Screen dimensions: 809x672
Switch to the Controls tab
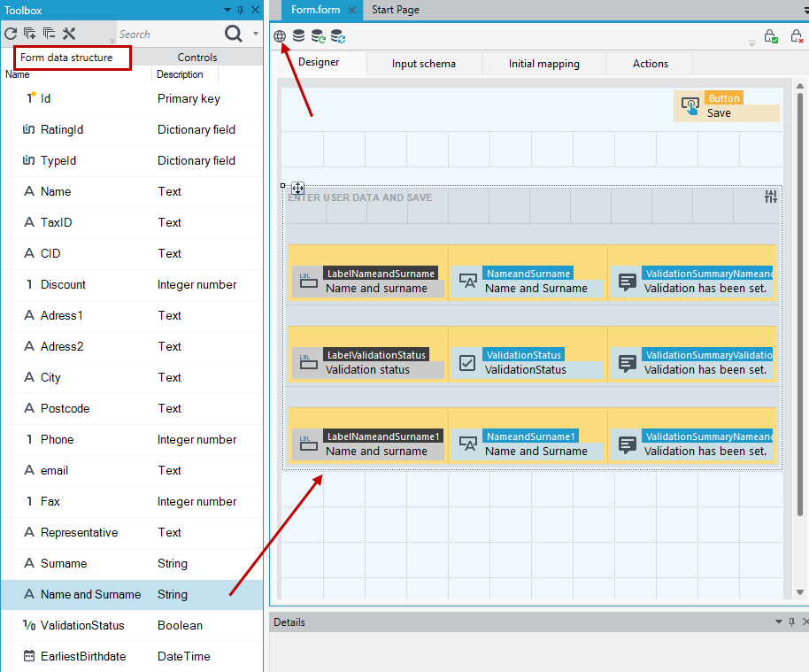tap(197, 58)
